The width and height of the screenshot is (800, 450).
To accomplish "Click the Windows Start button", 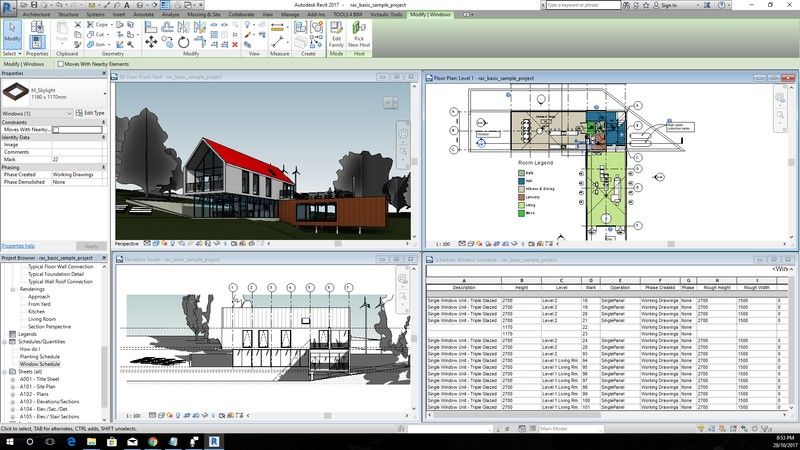I will [10, 442].
